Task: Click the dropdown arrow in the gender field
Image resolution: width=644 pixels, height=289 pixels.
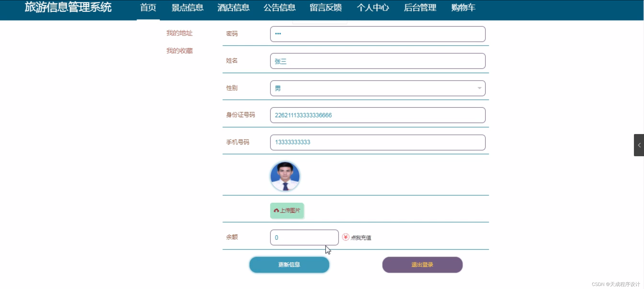Action: [x=479, y=88]
